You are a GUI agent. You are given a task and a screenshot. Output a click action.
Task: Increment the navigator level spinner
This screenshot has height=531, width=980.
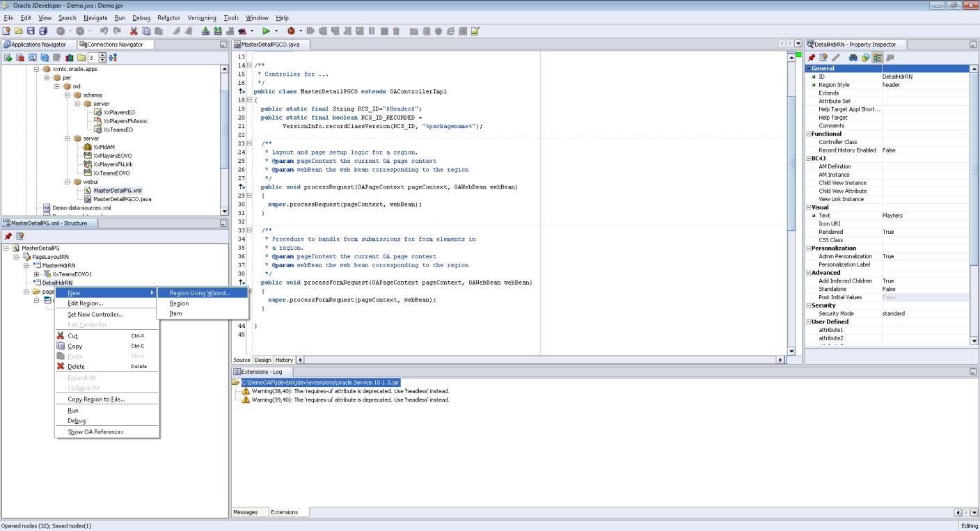[103, 55]
